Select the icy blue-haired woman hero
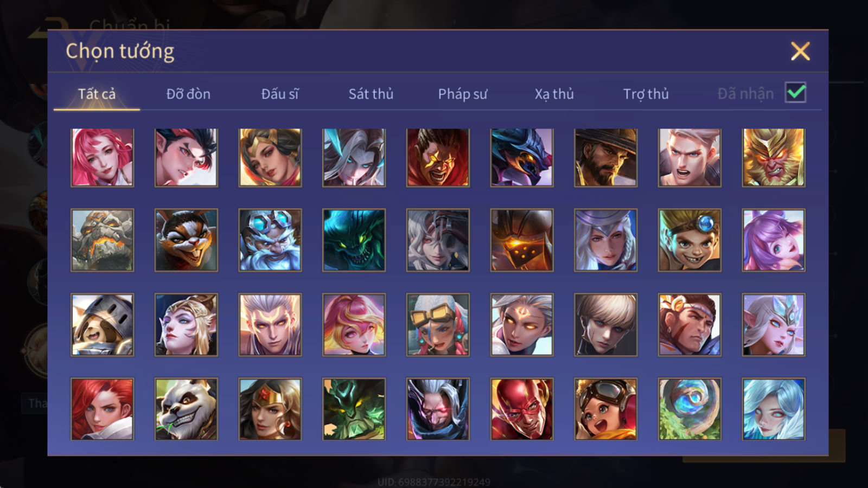This screenshot has width=868, height=488. 774,409
